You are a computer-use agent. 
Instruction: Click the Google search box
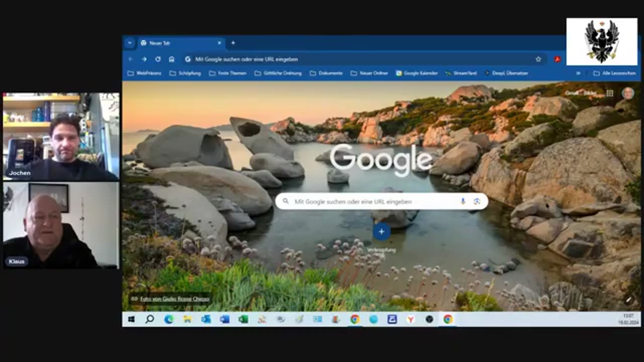[x=381, y=202]
